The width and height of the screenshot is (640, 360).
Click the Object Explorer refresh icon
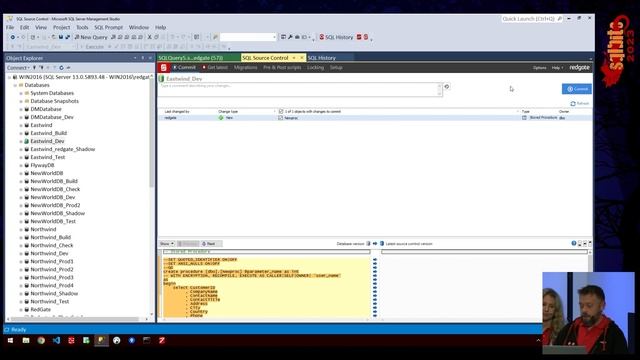61,68
